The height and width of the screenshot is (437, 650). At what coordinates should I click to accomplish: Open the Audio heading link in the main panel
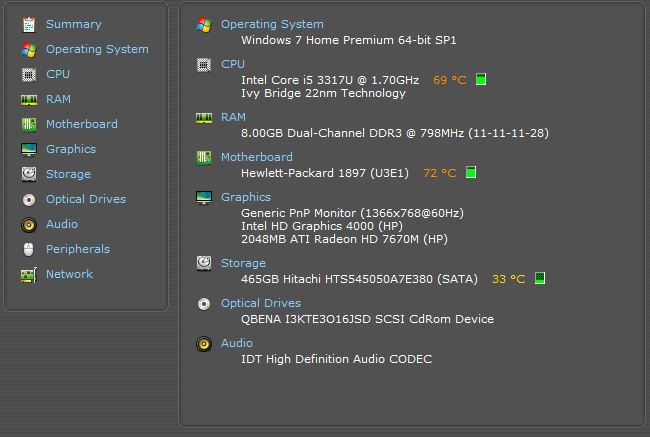[x=236, y=343]
